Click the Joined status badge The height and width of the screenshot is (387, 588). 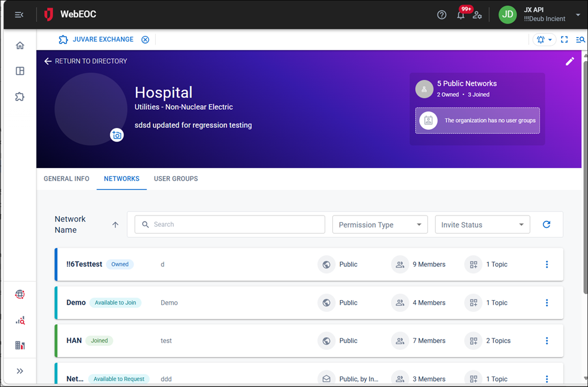pos(99,341)
